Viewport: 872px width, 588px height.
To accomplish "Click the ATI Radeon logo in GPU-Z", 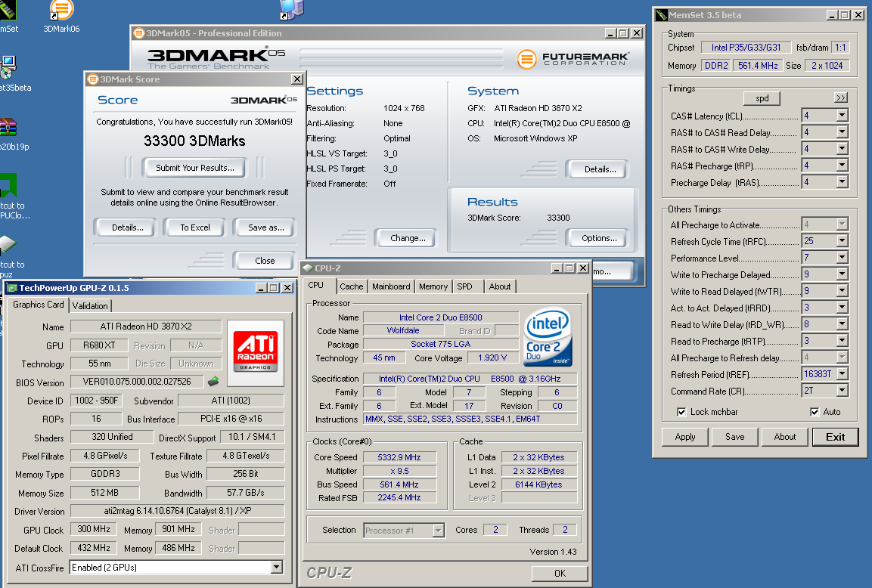I will click(256, 351).
